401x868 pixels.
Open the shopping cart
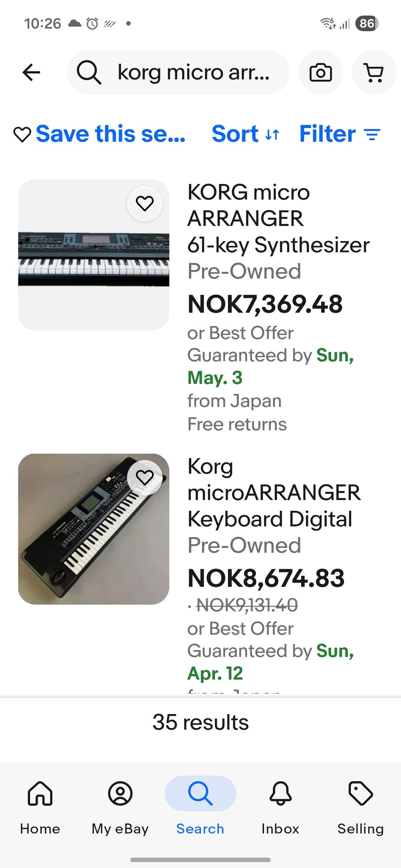click(374, 73)
